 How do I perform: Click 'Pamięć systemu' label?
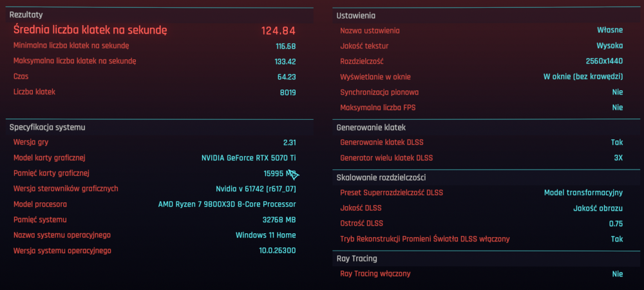pos(40,220)
